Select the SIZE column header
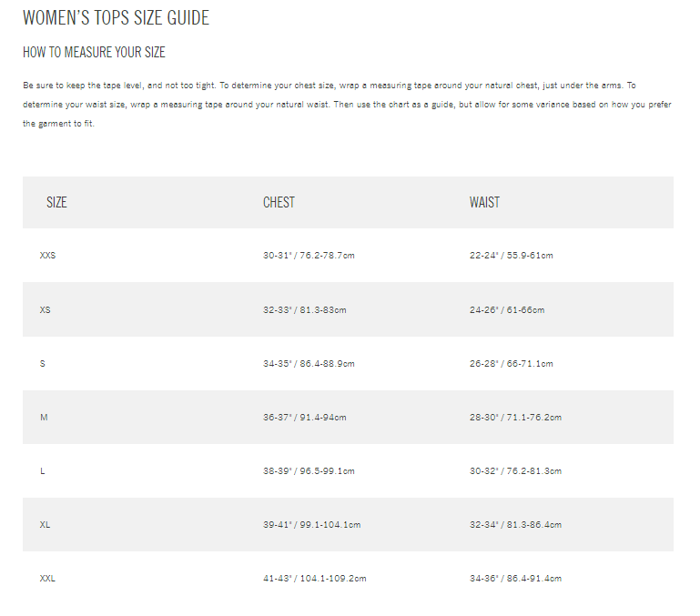 click(56, 203)
